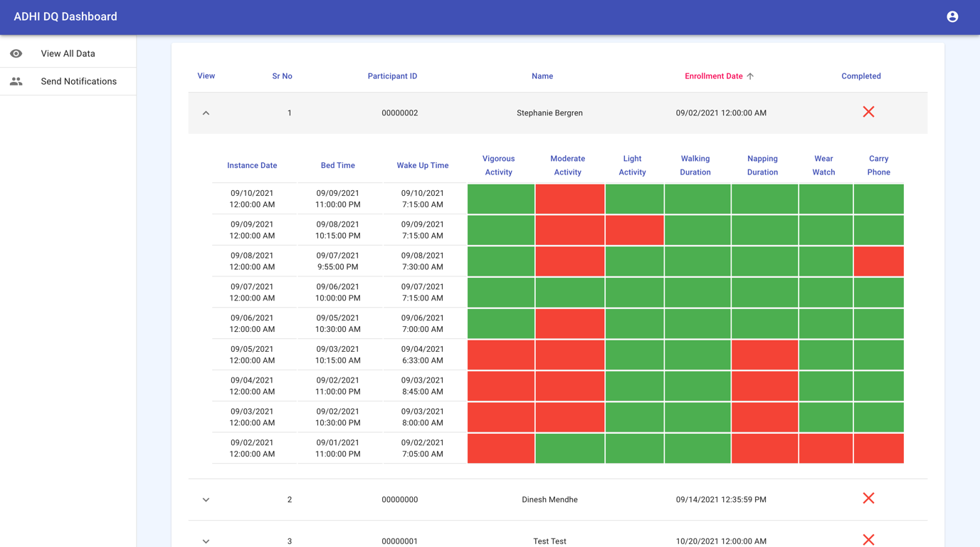
Task: Open the View All Data menu item
Action: click(68, 53)
